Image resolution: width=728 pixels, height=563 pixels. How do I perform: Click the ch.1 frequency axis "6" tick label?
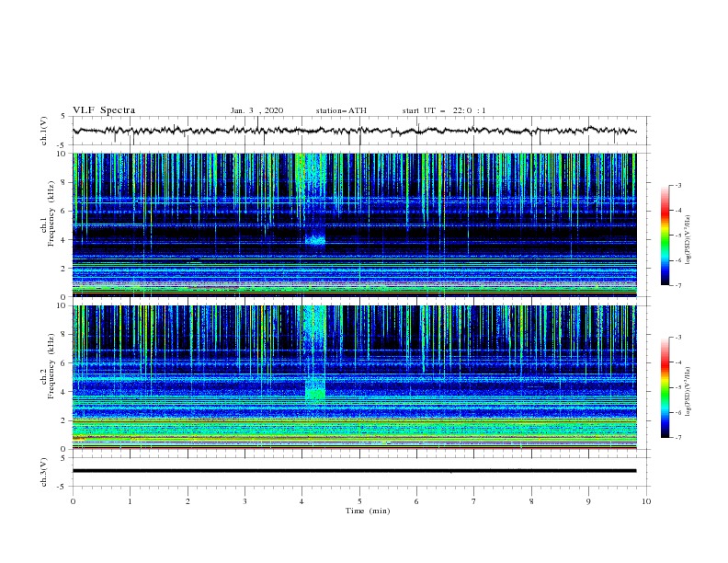pos(63,211)
